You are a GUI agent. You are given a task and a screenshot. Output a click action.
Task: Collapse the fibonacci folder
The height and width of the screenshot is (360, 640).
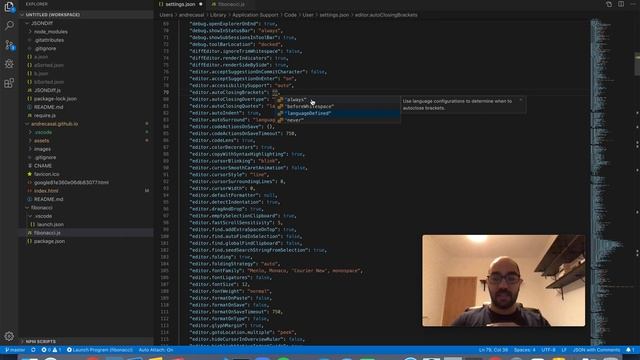pyautogui.click(x=41, y=207)
